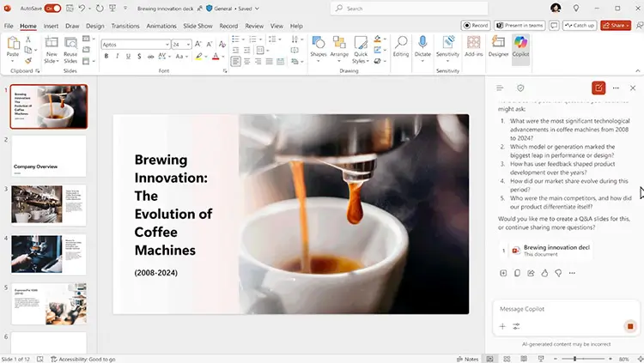Apply Bold formatting
The image size is (644, 363).
106,57
